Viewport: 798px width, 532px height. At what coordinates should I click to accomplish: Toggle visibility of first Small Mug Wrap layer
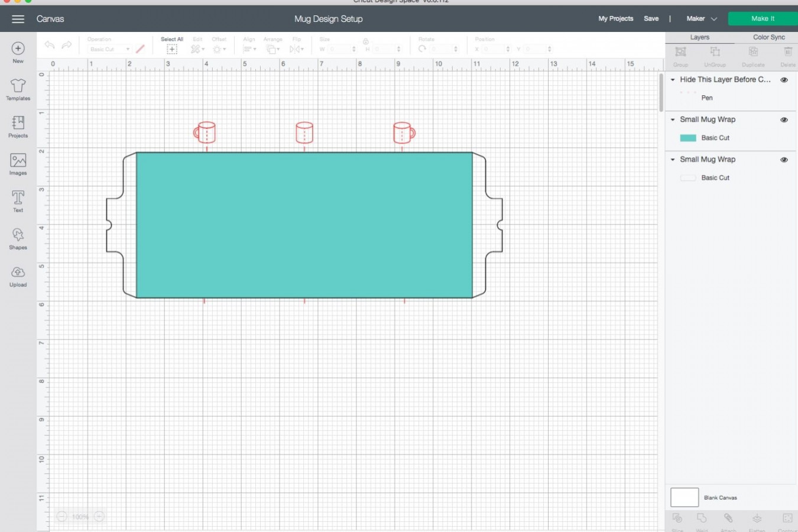pos(784,120)
